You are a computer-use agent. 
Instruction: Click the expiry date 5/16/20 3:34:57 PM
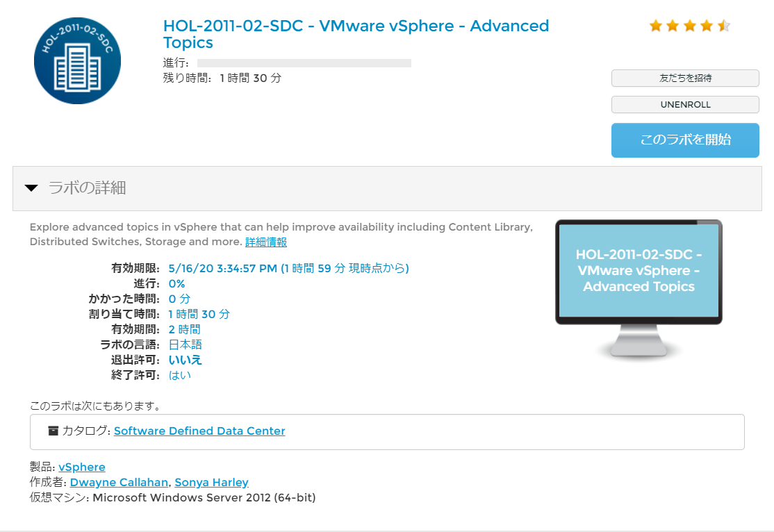click(x=222, y=269)
